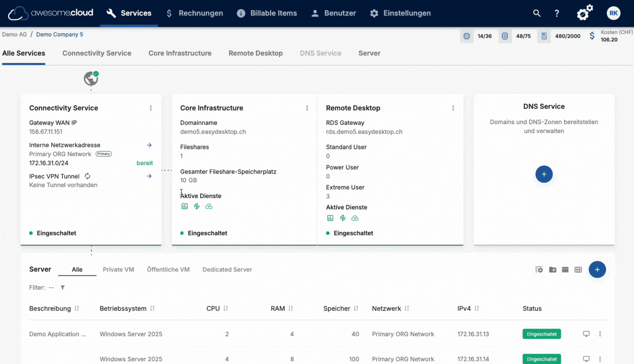The width and height of the screenshot is (634, 364).
Task: Click Remote Desktop cloud service icon
Action: pos(355,218)
